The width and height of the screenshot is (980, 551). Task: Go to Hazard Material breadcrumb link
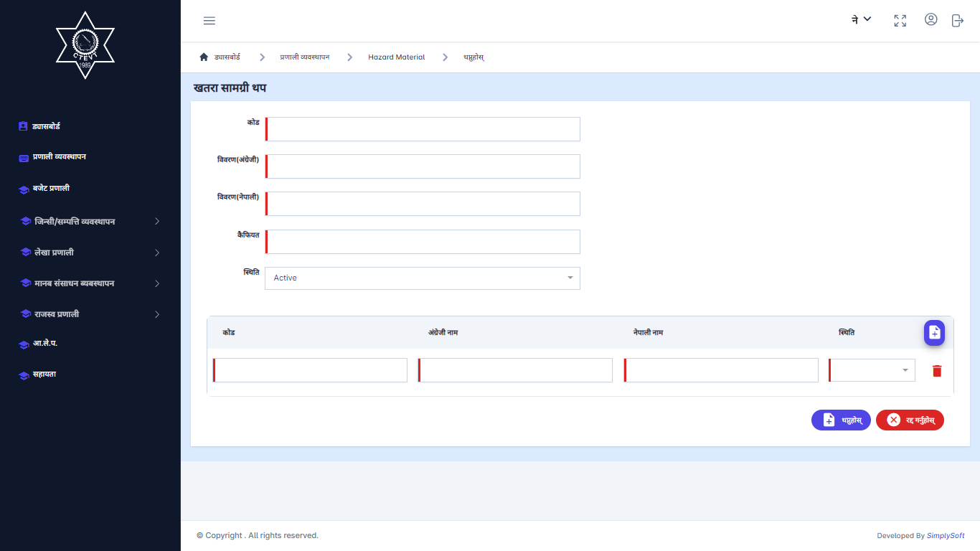(x=396, y=57)
